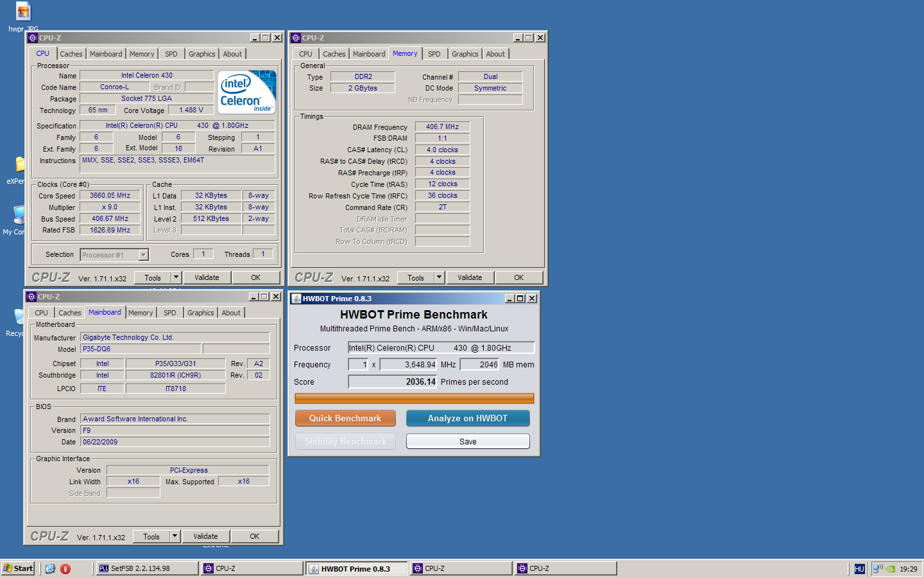Switch to SetFSB 2.2.134.98 taskbar item
Viewport: 924px width, 578px height.
click(148, 568)
